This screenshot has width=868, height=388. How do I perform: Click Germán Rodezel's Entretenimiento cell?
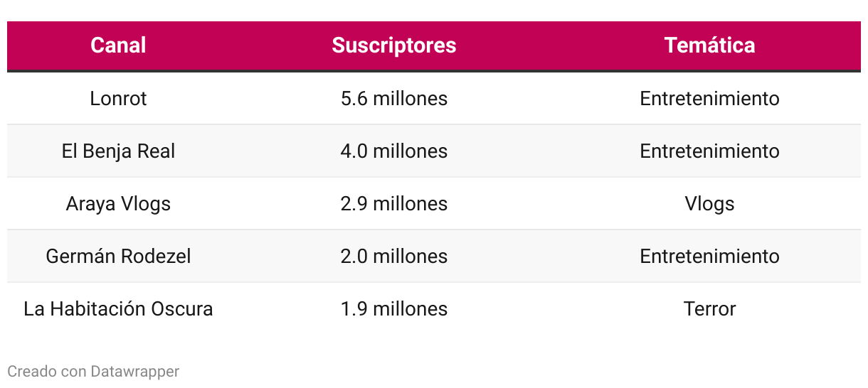point(709,256)
